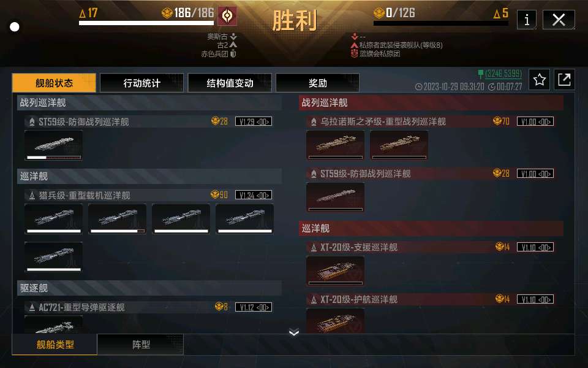
Task: Select the XT-20级-支援巡洋舰 ship thumbnail
Action: [x=335, y=270]
